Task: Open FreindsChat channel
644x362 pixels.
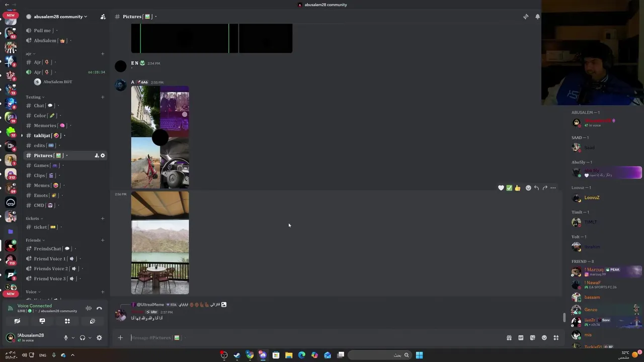Action: pyautogui.click(x=65, y=249)
